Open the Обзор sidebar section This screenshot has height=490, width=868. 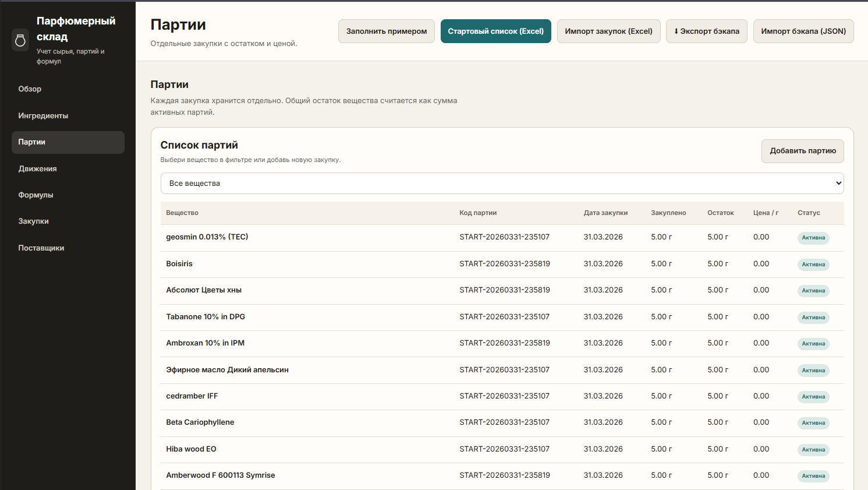pos(30,89)
